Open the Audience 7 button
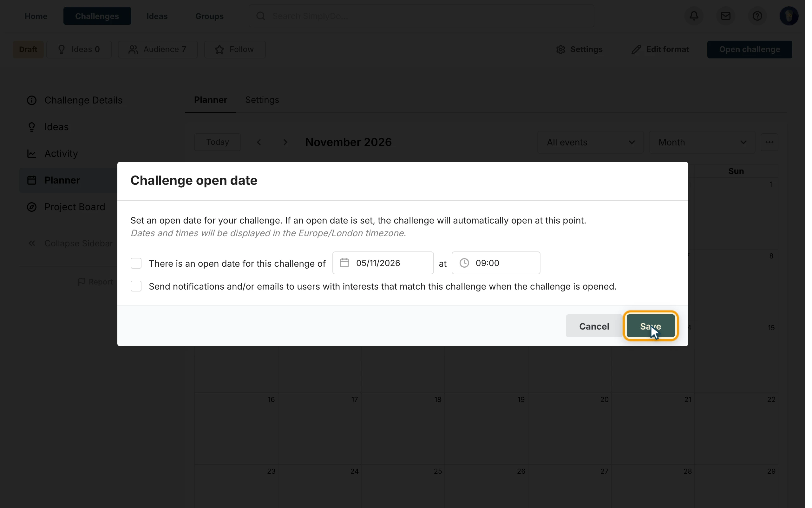 (x=158, y=50)
